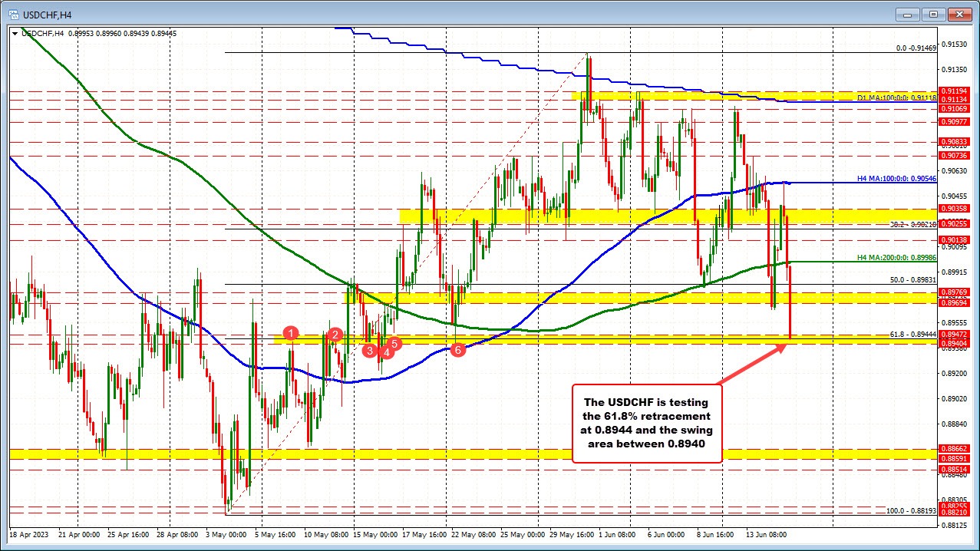Image resolution: width=980 pixels, height=551 pixels.
Task: Select the 100.0 - 0.88193 Fibonacci label
Action: [x=911, y=510]
